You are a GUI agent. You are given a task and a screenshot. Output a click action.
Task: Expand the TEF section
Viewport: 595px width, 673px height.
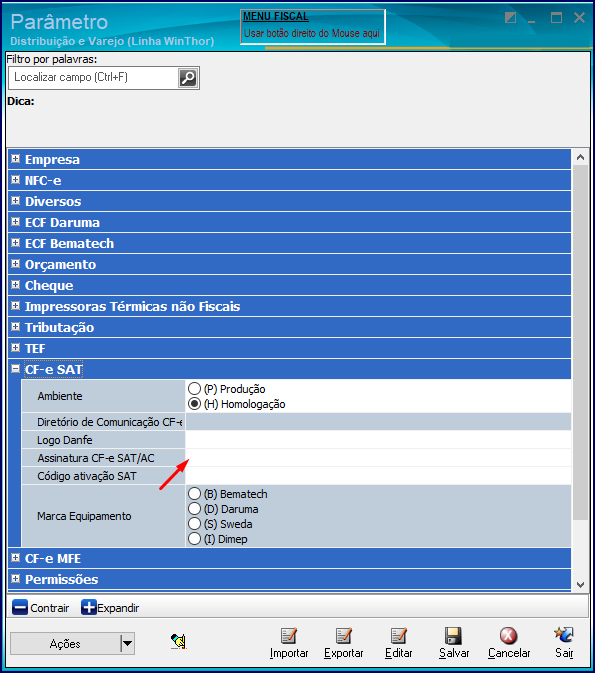(15, 348)
